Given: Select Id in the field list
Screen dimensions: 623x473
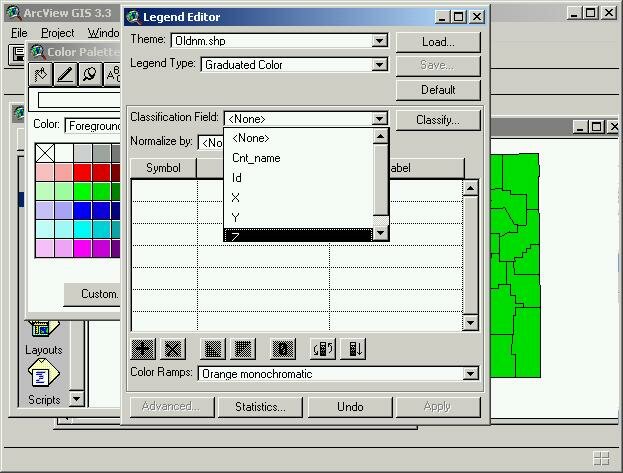Looking at the screenshot, I should pyautogui.click(x=299, y=178).
